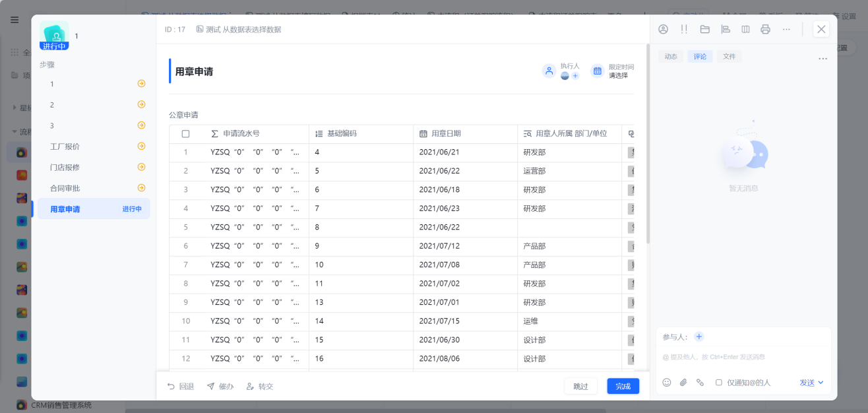Click the hamburger menu icon at top left
This screenshot has width=868, height=413.
click(x=15, y=20)
